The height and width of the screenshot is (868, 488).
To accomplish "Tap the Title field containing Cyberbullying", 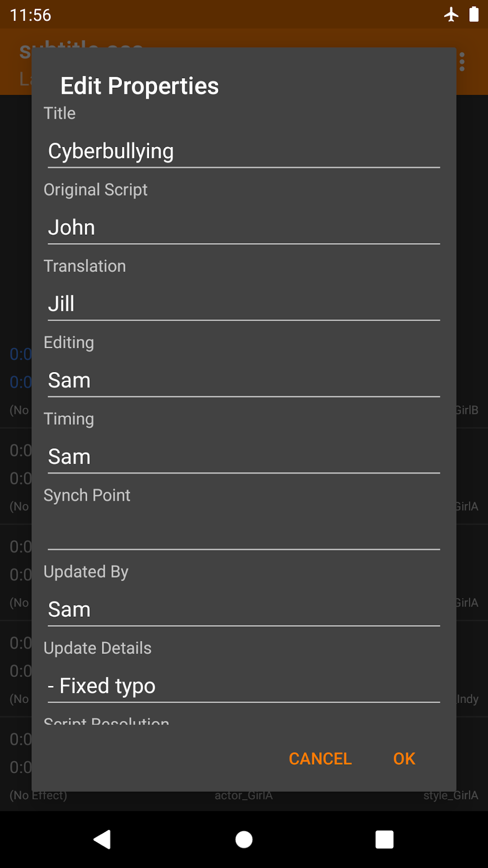I will 243,152.
